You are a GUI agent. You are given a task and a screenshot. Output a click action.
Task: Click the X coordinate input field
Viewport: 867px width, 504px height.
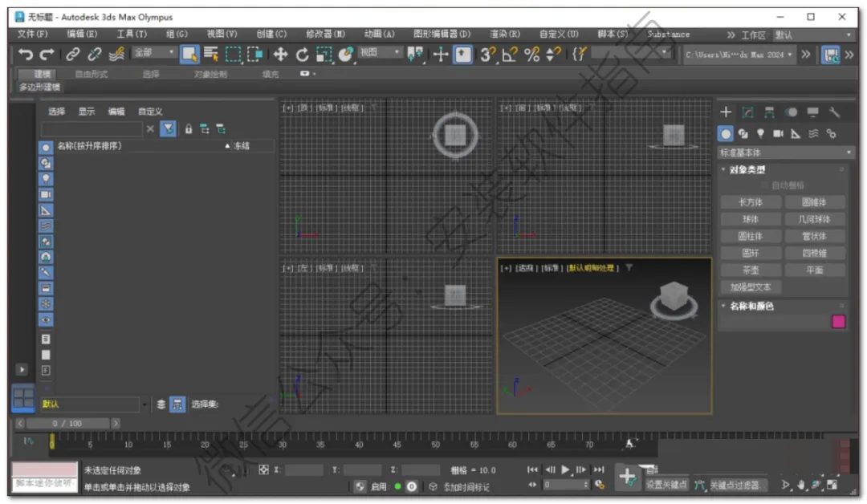(x=303, y=470)
